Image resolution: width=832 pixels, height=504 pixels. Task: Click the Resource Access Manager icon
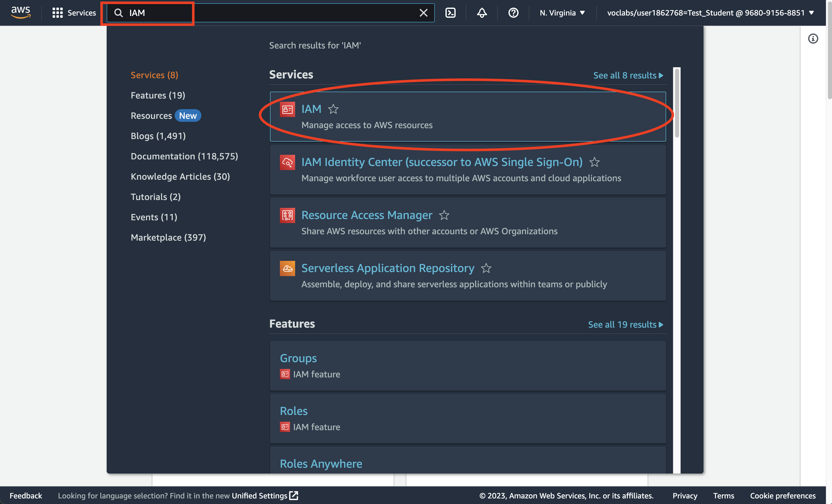287,215
